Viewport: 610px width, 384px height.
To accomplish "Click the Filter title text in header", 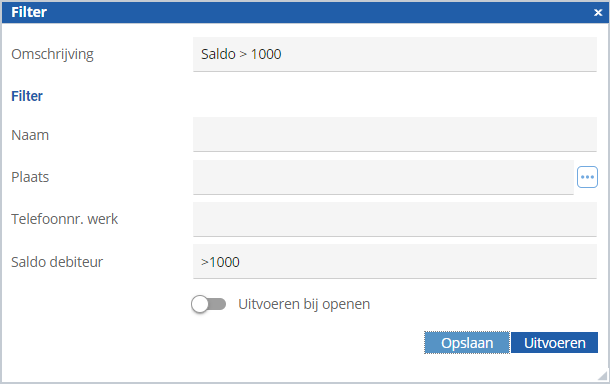I will 29,12.
